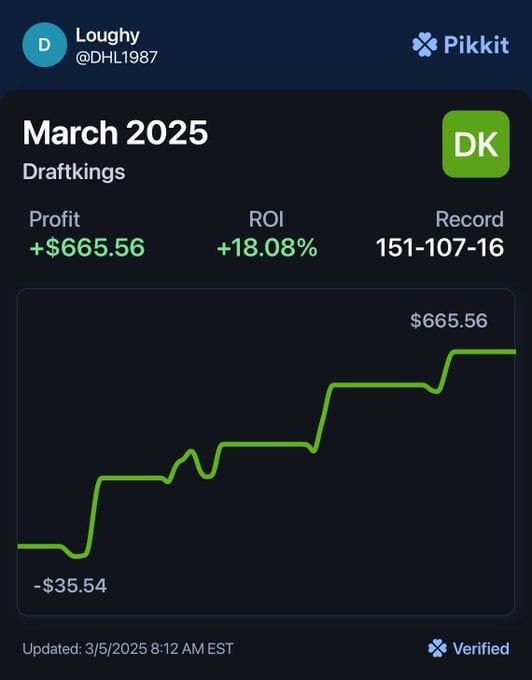This screenshot has height=680, width=532.
Task: Select the March 2025 heading
Action: coord(115,133)
